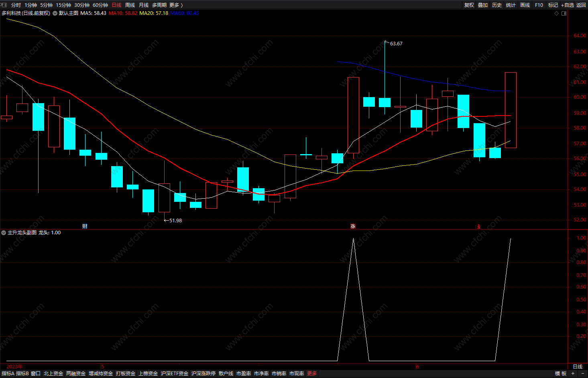Screen dimensions: 588x378
Task: Click the 51.98 low price label
Action: [x=175, y=221]
